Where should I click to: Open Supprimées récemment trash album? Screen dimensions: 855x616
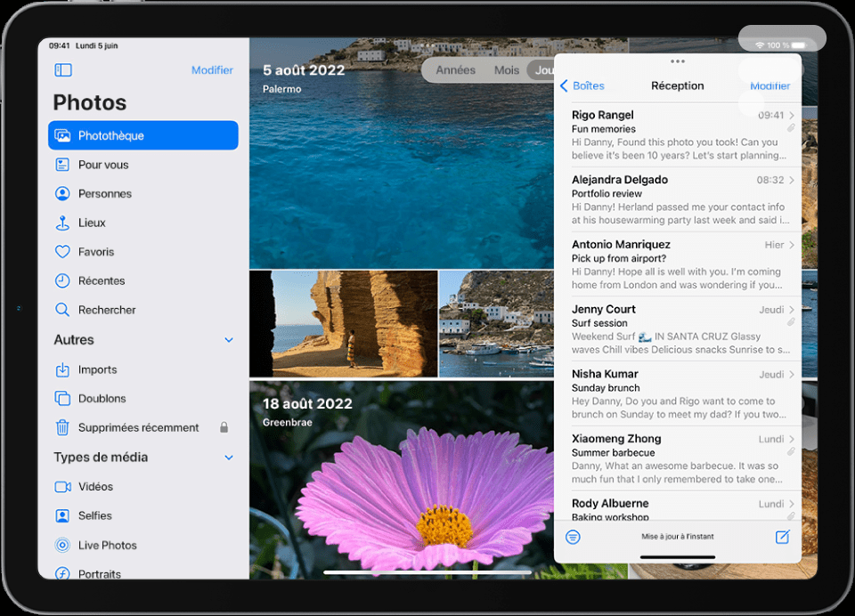(x=138, y=427)
